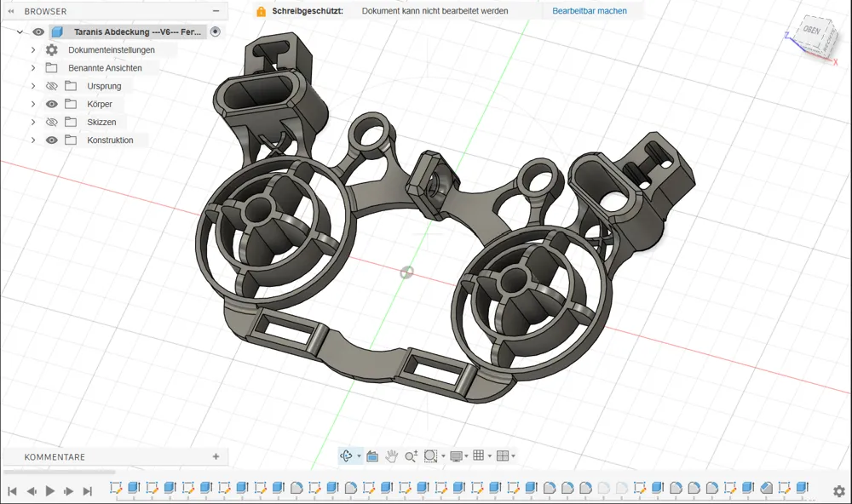852x504 pixels.
Task: Minimize the Browser panel with minus
Action: (216, 11)
